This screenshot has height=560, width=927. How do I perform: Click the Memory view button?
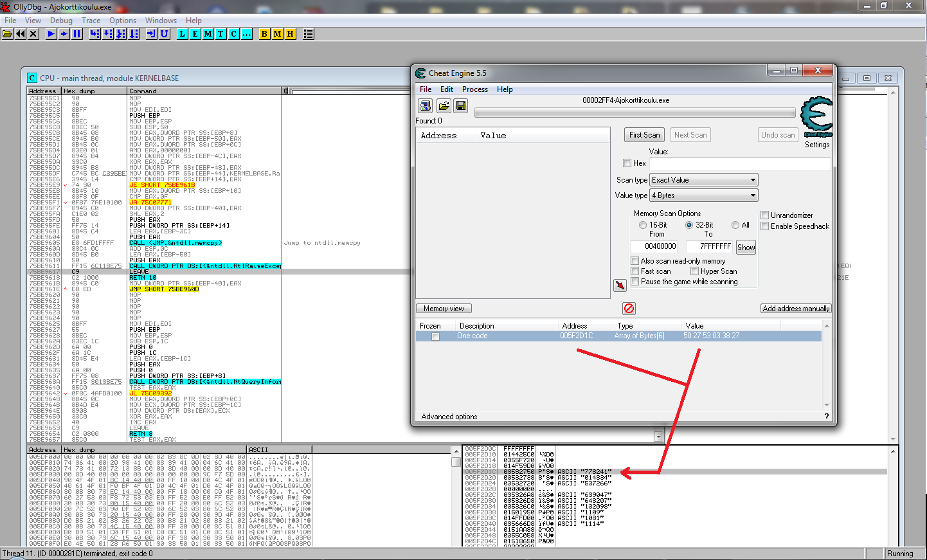pyautogui.click(x=444, y=309)
